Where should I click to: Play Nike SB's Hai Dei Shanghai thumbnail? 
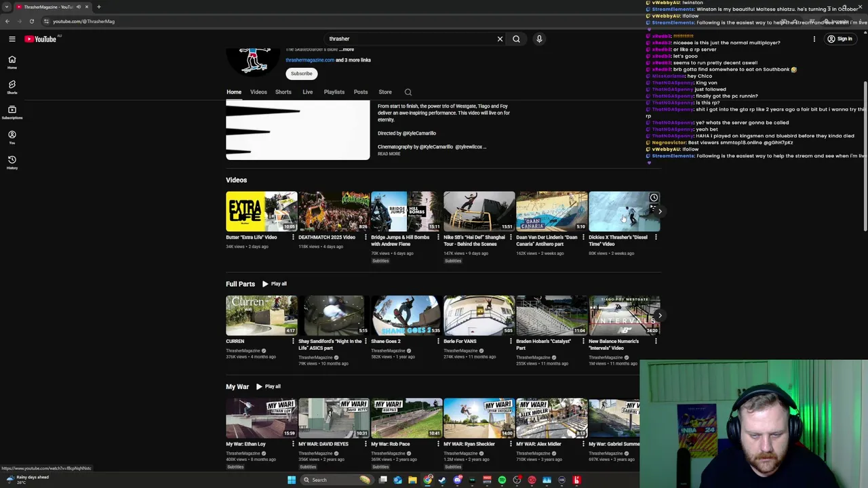pyautogui.click(x=479, y=211)
